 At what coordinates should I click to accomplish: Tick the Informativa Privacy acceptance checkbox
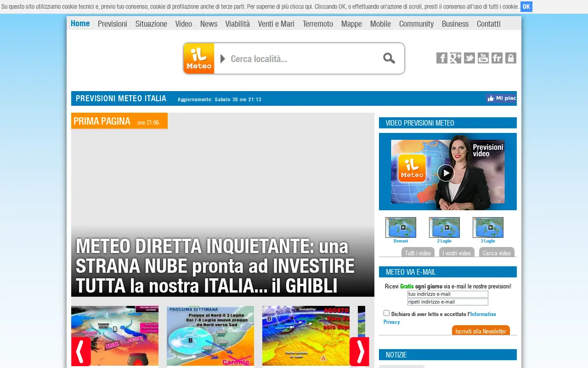386,313
